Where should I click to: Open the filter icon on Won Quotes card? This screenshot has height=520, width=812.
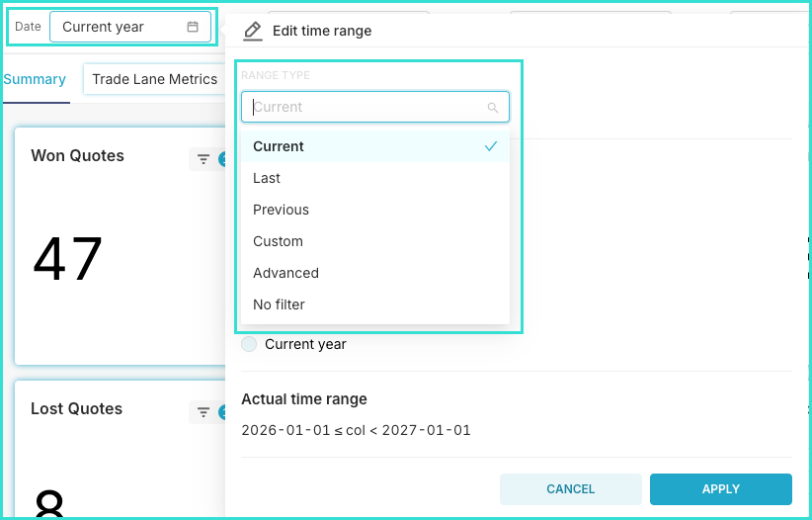tap(203, 159)
